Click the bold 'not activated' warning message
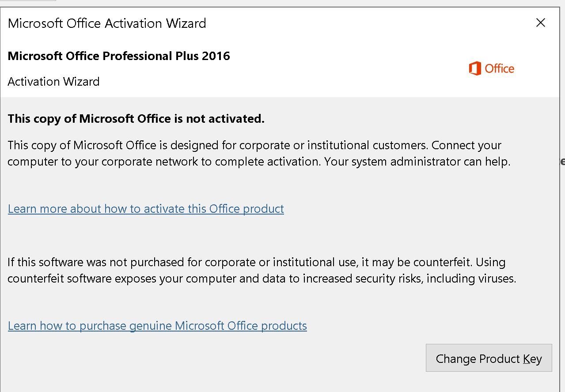 pos(136,119)
